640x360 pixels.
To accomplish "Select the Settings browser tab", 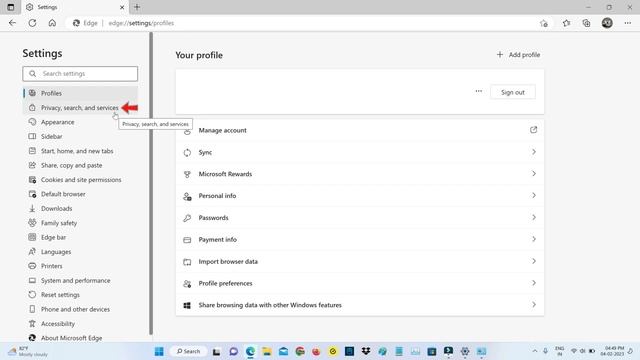I will click(75, 7).
